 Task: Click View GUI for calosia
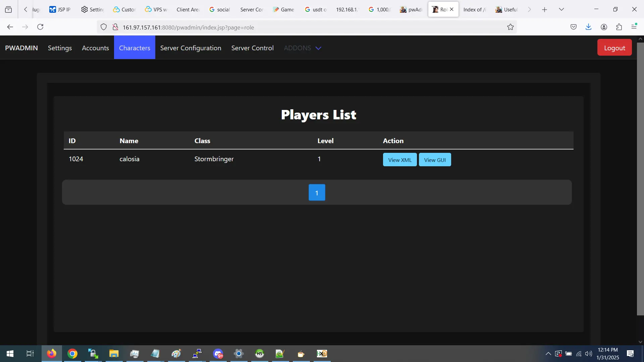pos(435,160)
